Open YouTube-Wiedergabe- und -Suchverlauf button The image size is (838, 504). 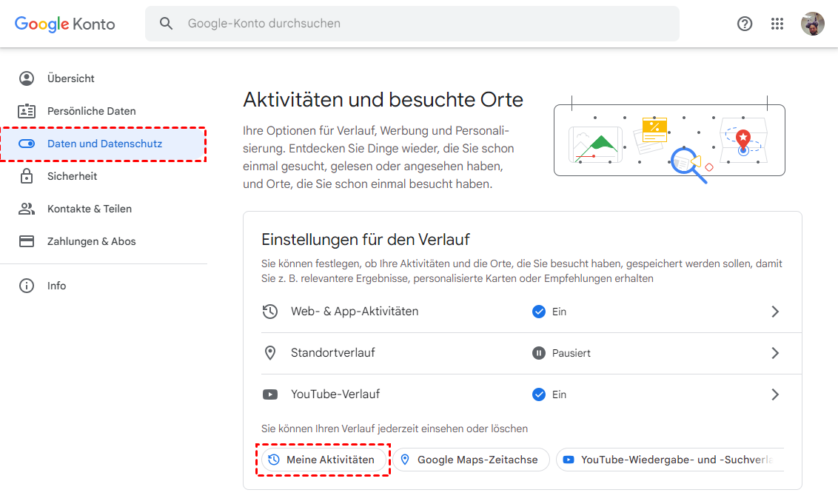pos(670,460)
